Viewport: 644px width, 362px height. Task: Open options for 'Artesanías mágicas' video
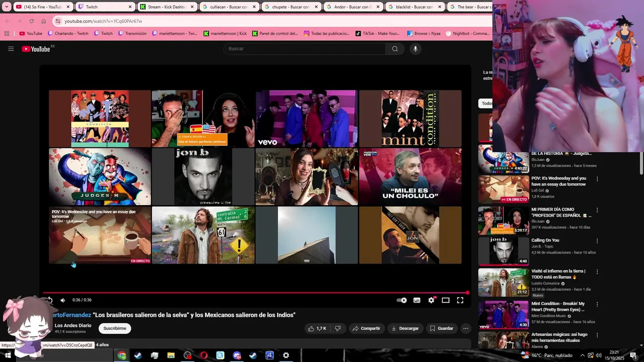click(x=597, y=335)
